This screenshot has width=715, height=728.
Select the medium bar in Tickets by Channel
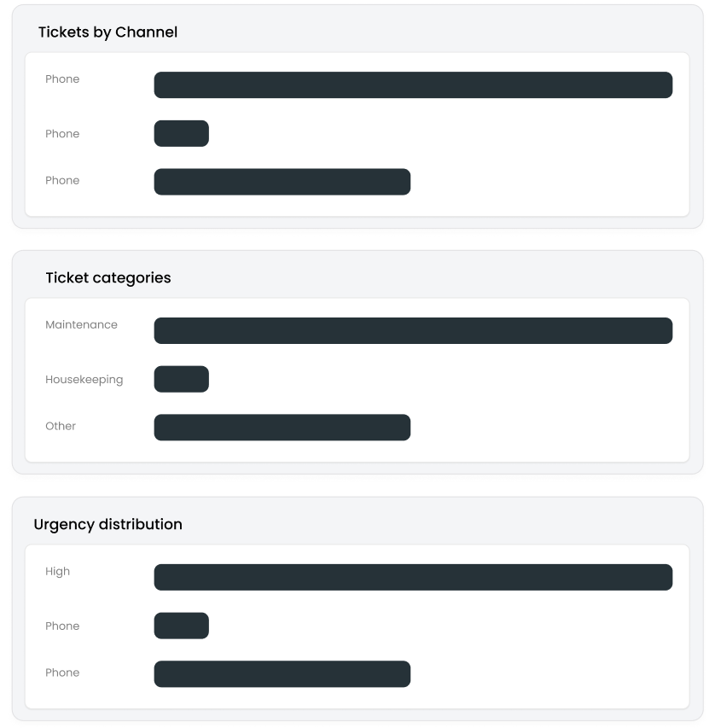pyautogui.click(x=282, y=182)
